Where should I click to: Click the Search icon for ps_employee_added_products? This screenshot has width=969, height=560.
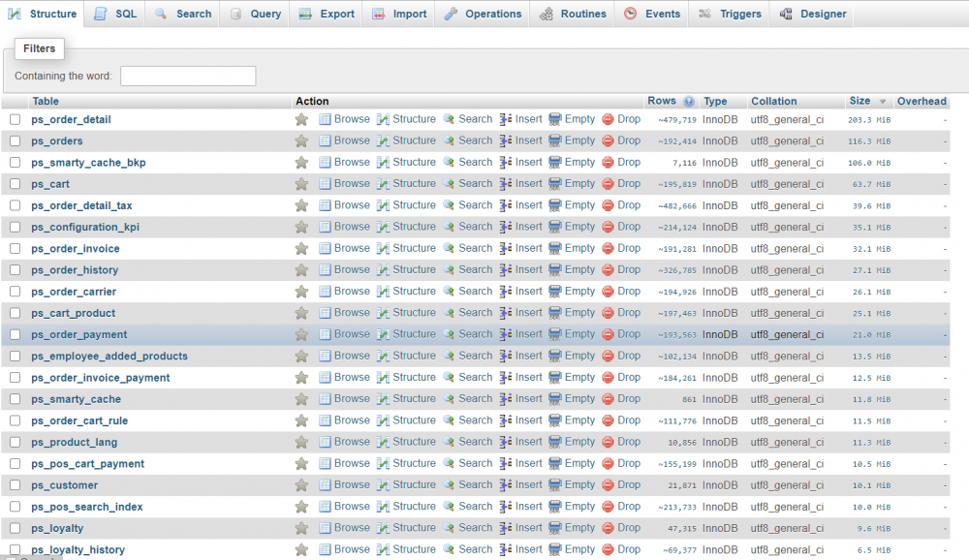point(449,356)
